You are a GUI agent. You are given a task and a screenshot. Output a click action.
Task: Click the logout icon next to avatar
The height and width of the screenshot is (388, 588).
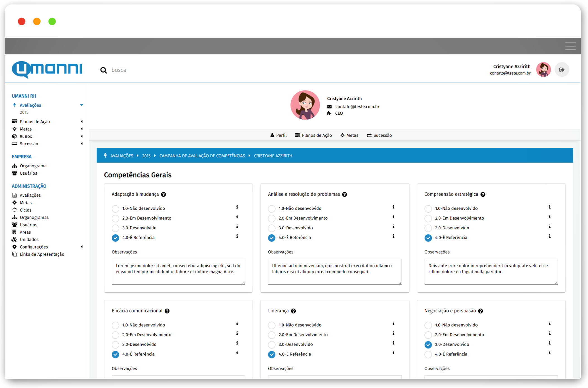click(562, 70)
